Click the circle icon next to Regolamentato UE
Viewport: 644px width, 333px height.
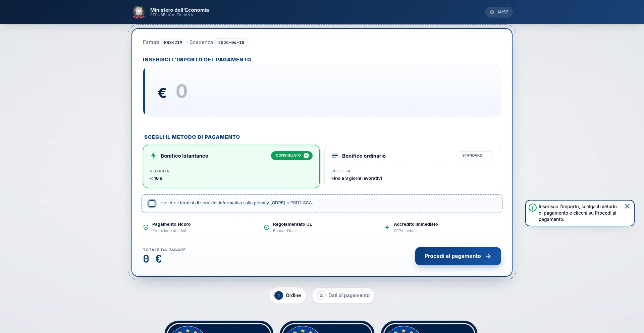click(x=267, y=227)
